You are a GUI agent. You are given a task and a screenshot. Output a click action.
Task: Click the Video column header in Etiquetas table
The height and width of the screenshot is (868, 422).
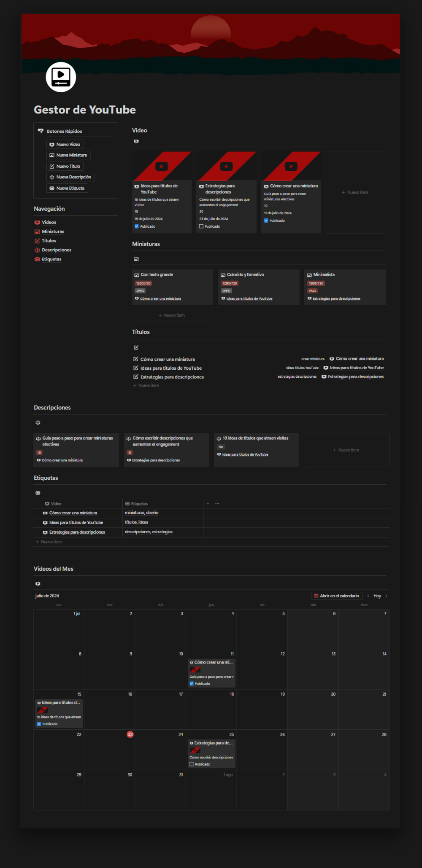(78, 504)
